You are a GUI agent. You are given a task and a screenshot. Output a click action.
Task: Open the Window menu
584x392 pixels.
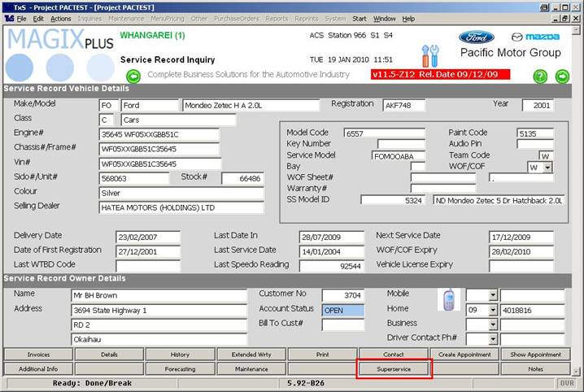pos(385,18)
